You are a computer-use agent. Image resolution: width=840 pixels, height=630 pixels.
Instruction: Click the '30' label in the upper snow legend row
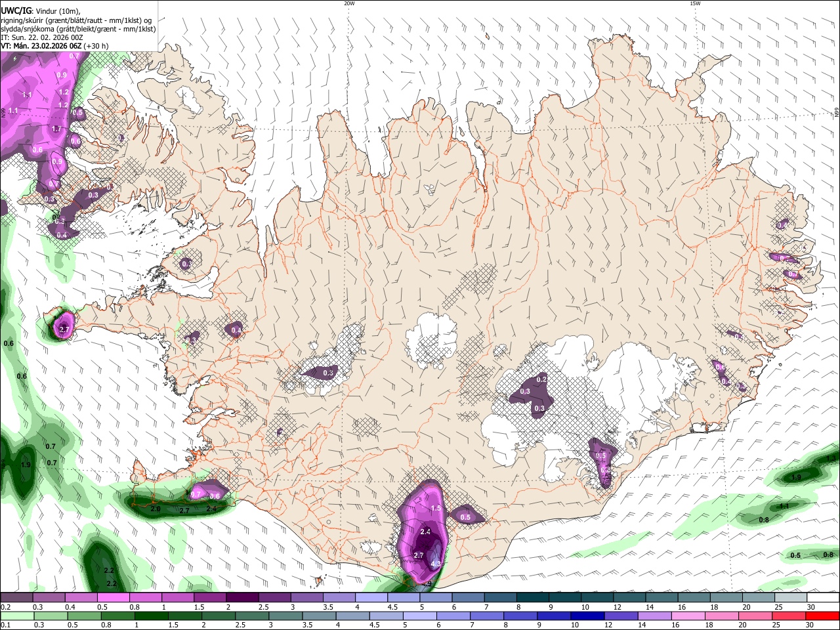811,607
